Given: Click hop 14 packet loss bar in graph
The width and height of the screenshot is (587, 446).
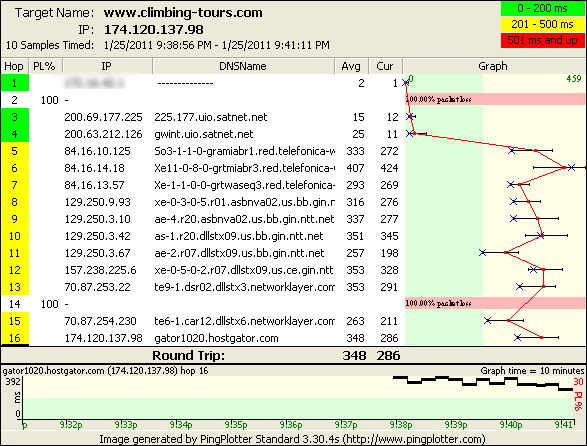Looking at the screenshot, I should coord(495,303).
